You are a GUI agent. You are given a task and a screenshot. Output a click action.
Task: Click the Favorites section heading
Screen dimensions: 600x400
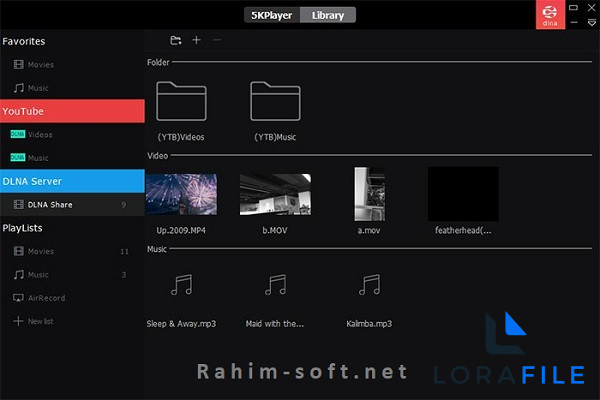click(x=24, y=41)
